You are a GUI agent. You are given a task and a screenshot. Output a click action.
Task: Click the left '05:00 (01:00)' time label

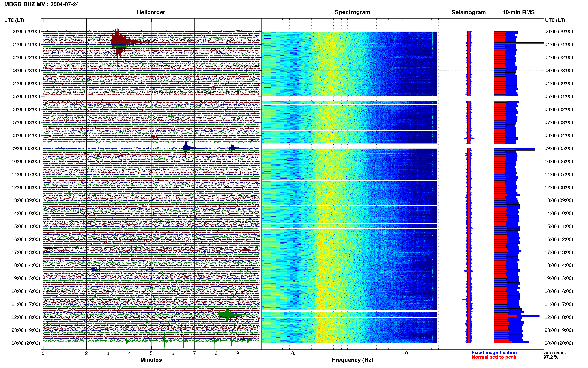pos(26,96)
